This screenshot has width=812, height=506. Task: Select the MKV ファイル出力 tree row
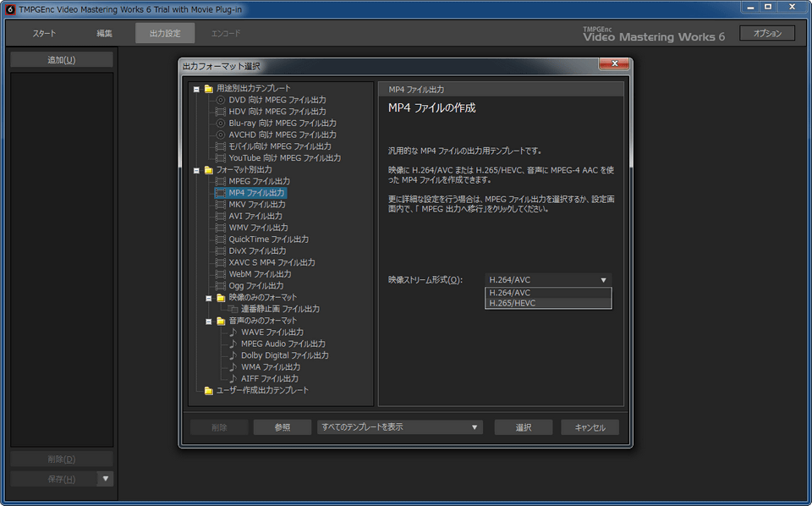click(x=257, y=205)
